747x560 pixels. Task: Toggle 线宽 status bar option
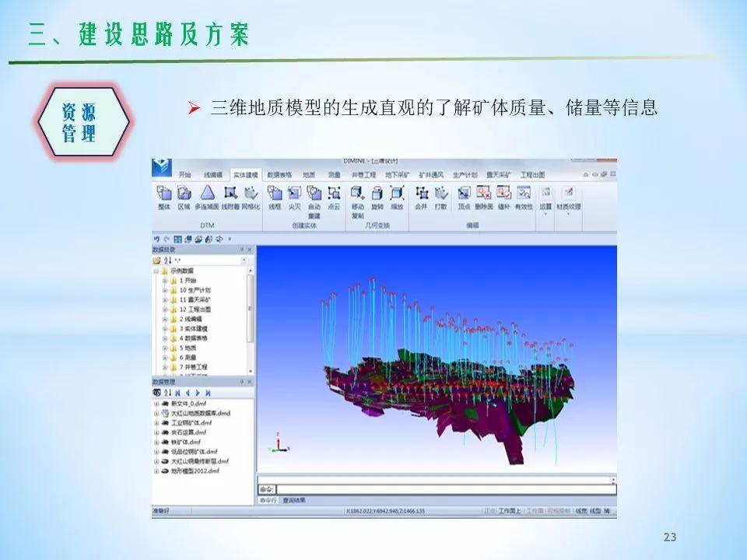581,511
